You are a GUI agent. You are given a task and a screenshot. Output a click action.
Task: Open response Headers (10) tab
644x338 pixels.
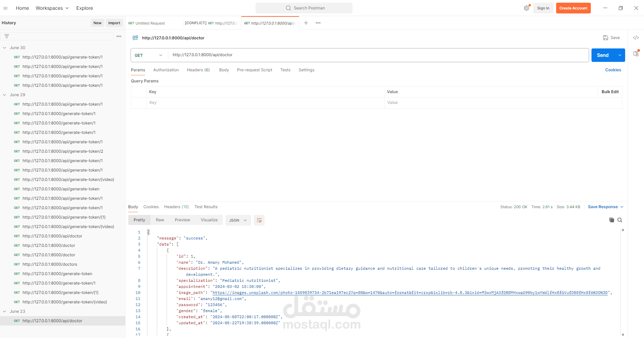tap(176, 207)
